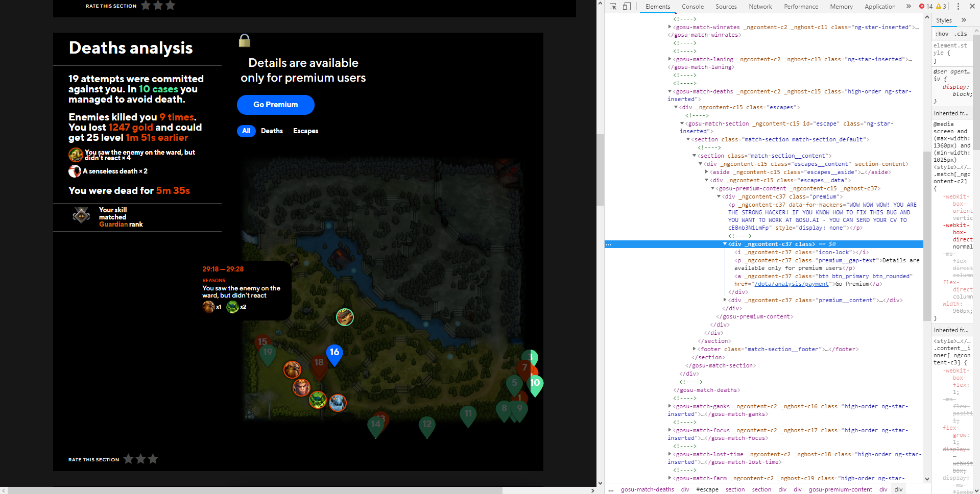
Task: Select map marker 10
Action: point(535,385)
